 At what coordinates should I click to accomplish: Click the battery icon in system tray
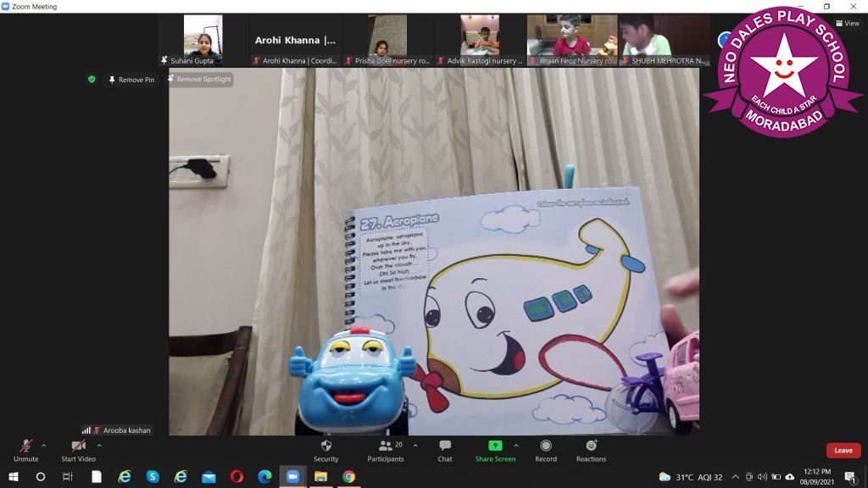[x=776, y=477]
